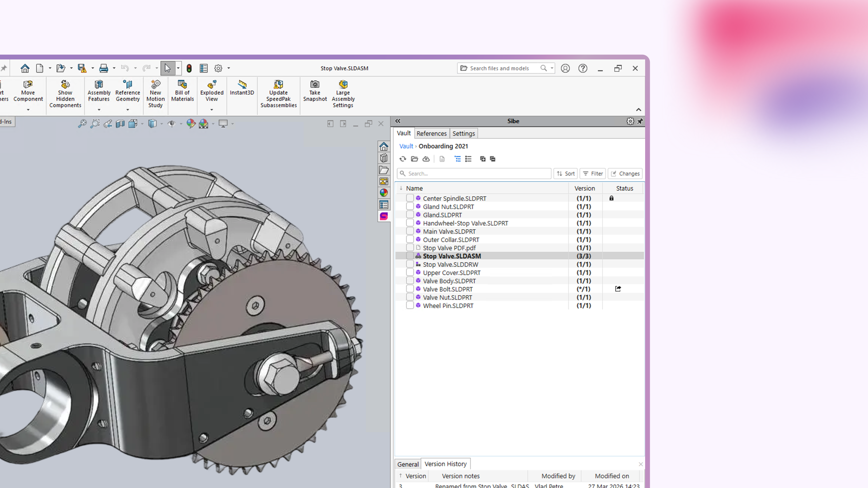The image size is (868, 488).
Task: Open the Custom Properties task pane tab
Action: tap(384, 205)
